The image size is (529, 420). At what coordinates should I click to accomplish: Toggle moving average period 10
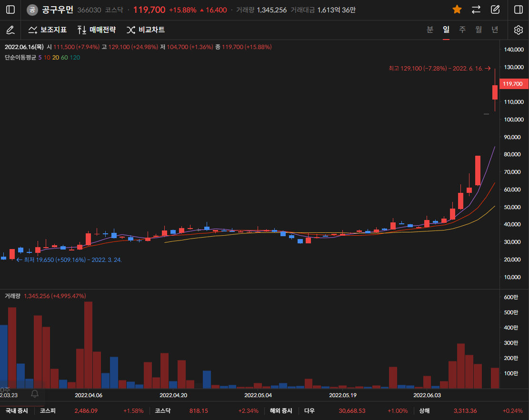click(47, 57)
